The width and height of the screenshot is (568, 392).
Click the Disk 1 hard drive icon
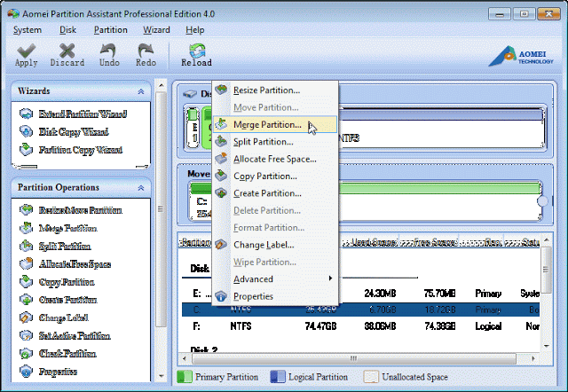(x=189, y=94)
